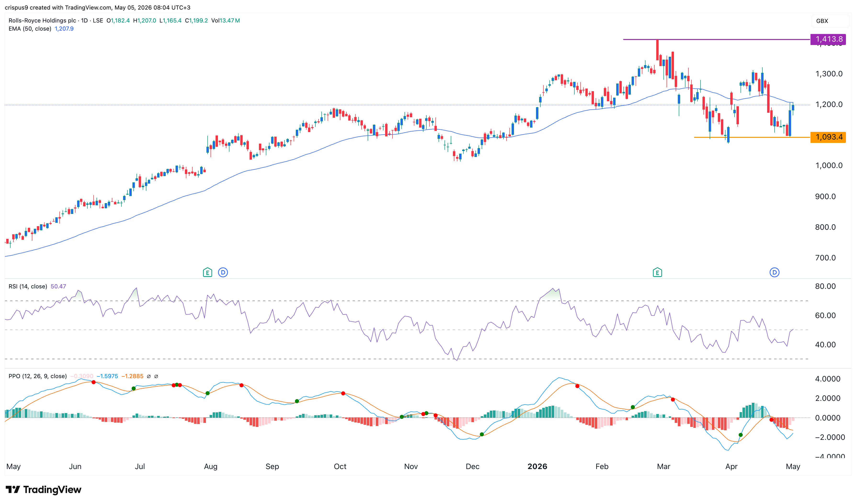The height and width of the screenshot is (504, 856).
Task: Click the high price H1,207.0
Action: pyautogui.click(x=145, y=20)
